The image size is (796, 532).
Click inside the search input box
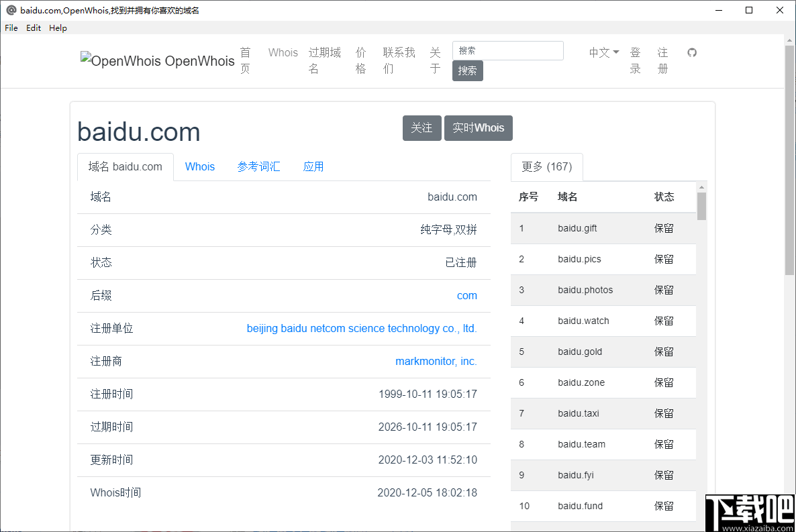click(507, 50)
